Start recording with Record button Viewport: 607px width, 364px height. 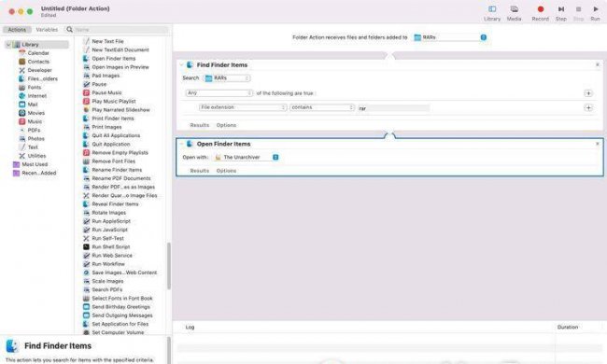tap(541, 13)
